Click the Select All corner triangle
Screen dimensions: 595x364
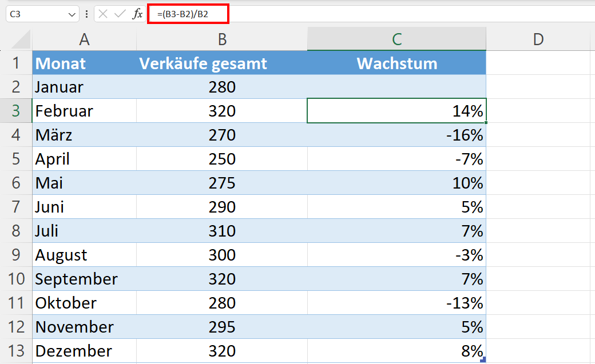click(x=21, y=39)
